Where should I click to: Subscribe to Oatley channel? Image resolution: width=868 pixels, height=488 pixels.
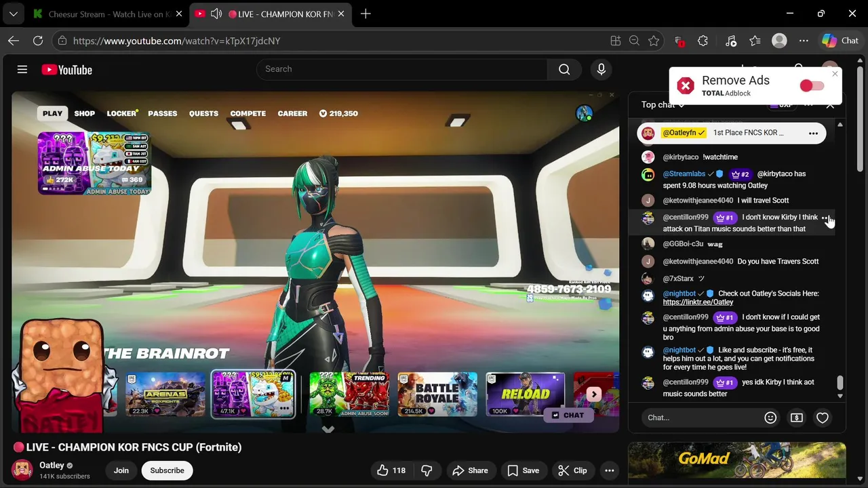click(167, 470)
